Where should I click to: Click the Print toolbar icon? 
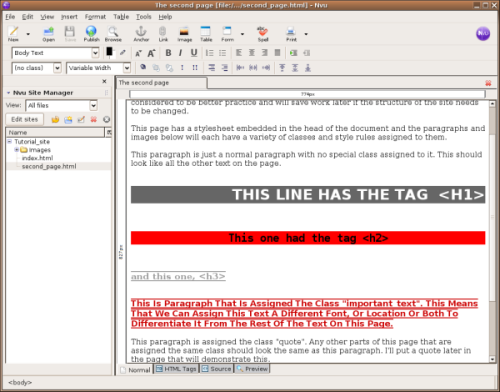[291, 33]
